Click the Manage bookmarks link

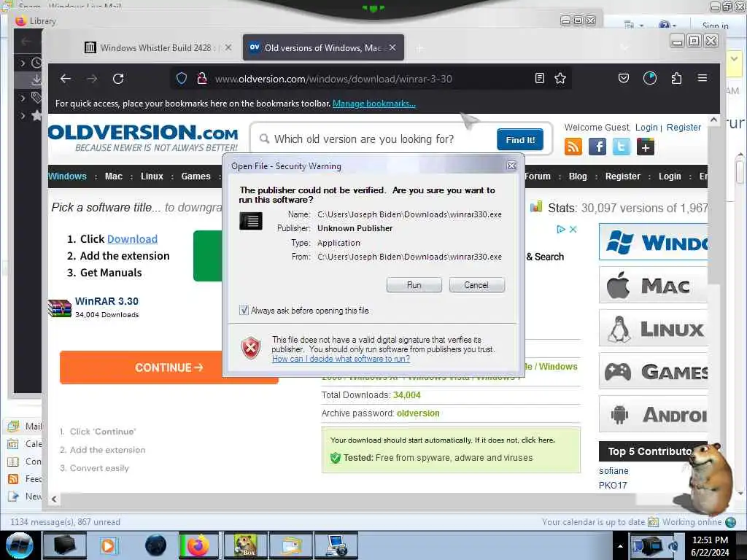coord(374,104)
